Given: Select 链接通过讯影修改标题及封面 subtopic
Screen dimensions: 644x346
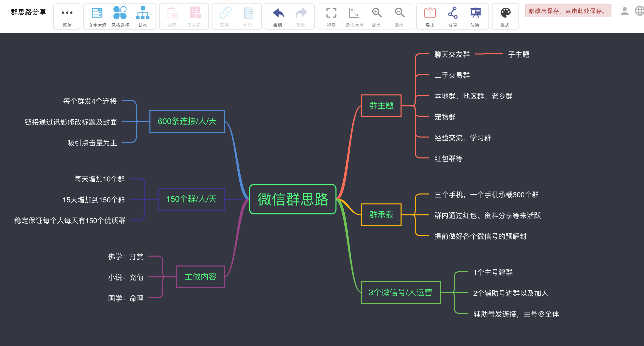Looking at the screenshot, I should tap(71, 122).
